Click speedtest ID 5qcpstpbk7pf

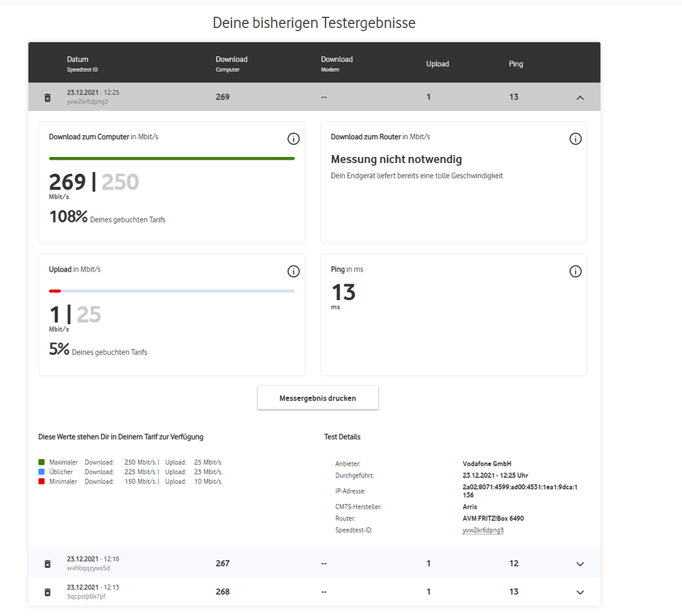point(86,596)
